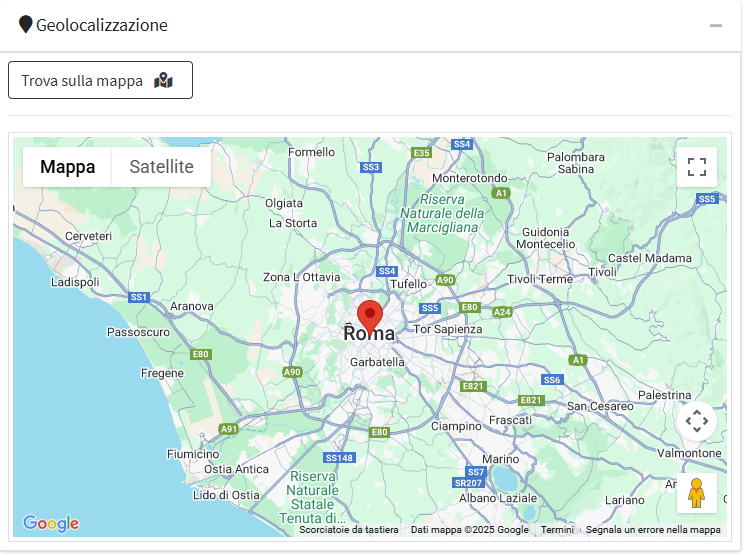
Task: Click the red location marker on Roma
Action: click(370, 317)
